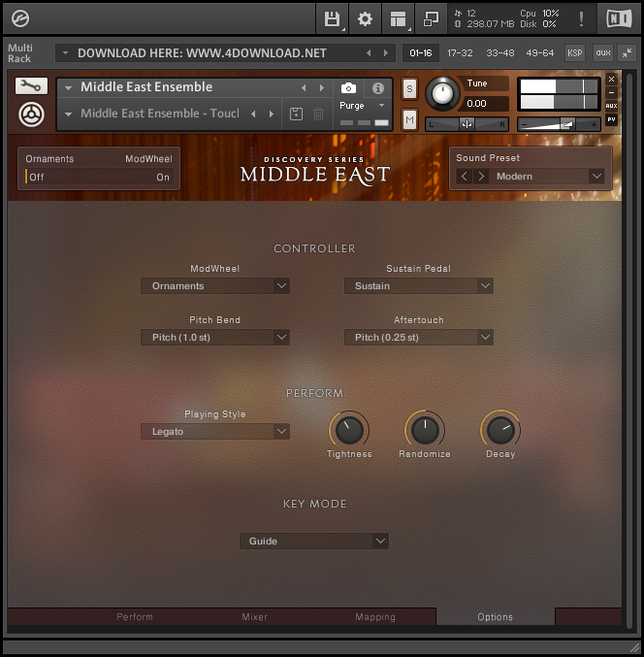Show rack page 01-16
The width and height of the screenshot is (644, 657).
coord(421,53)
